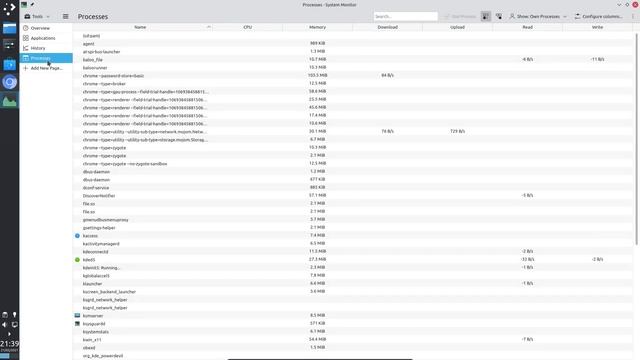Image resolution: width=640 pixels, height=360 pixels.
Task: Click the Applications page grid icon
Action: click(x=26, y=38)
